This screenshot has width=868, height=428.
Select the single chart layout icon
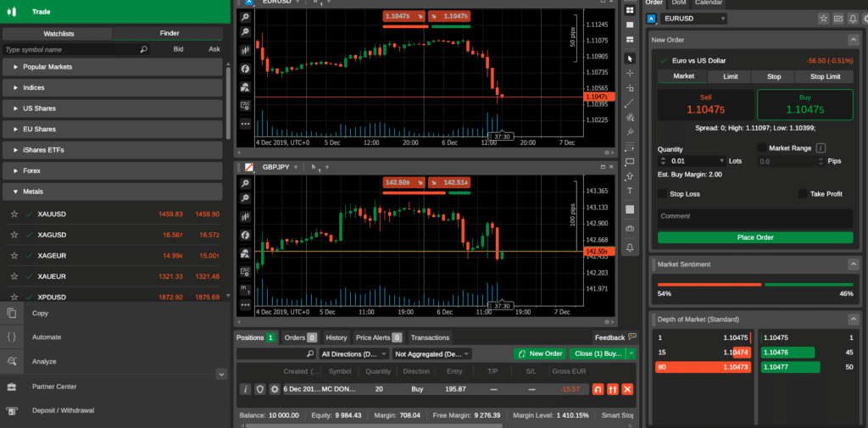pyautogui.click(x=630, y=25)
